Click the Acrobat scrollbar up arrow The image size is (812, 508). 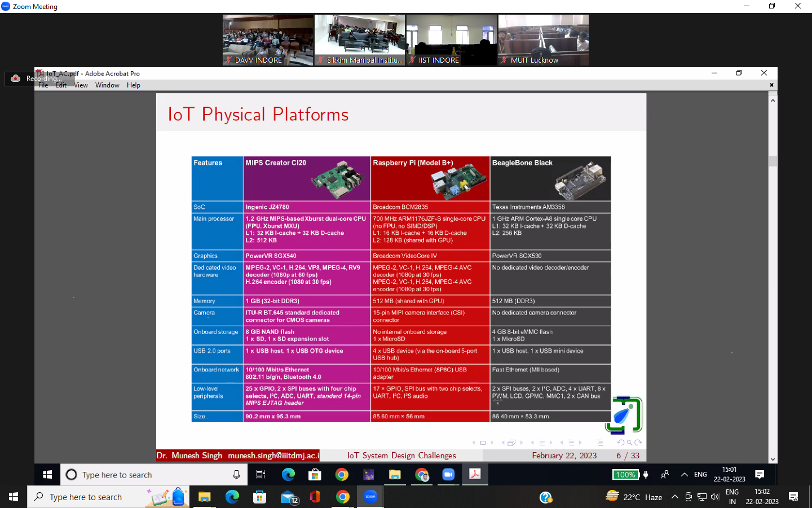click(773, 100)
